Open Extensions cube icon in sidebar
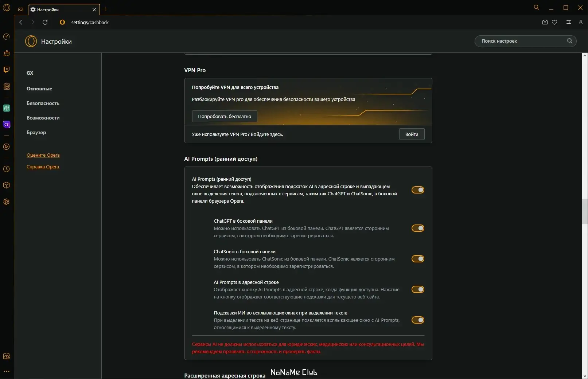The image size is (588, 379). coord(7,185)
